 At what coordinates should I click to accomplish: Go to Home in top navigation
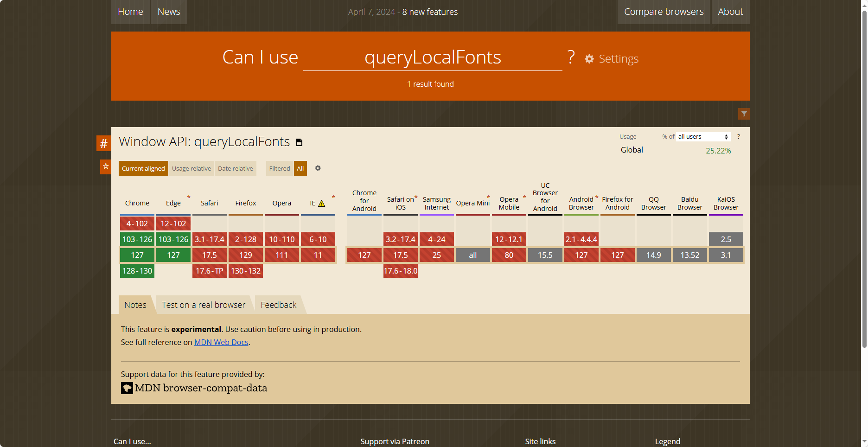[x=130, y=12]
